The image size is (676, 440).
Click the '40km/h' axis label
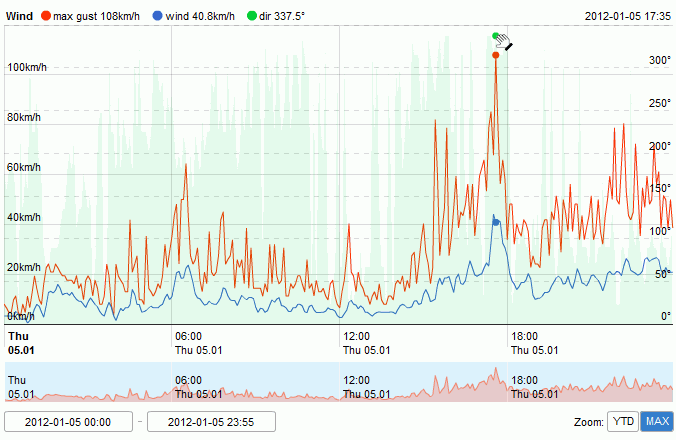[24, 217]
